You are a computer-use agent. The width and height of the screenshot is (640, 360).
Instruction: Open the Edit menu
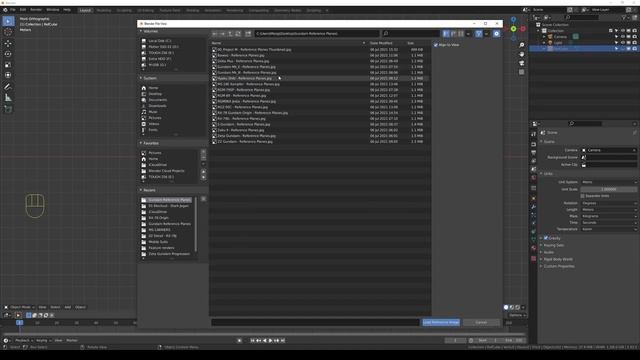[23, 10]
